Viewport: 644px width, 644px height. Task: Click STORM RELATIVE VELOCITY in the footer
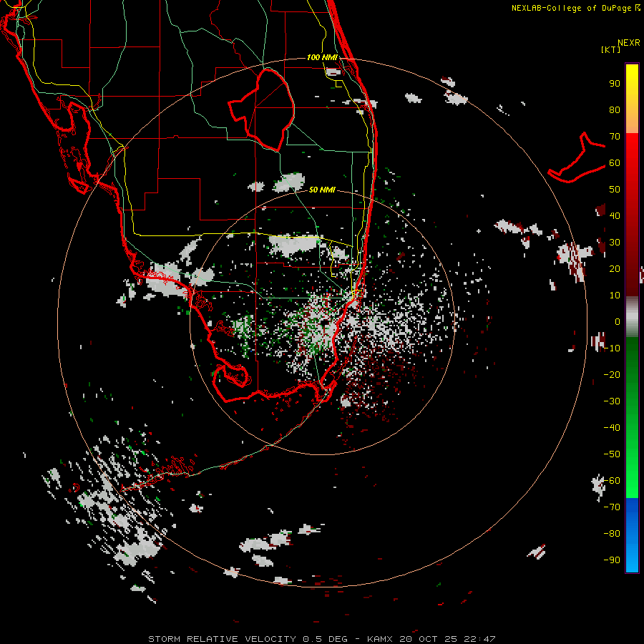click(x=222, y=639)
